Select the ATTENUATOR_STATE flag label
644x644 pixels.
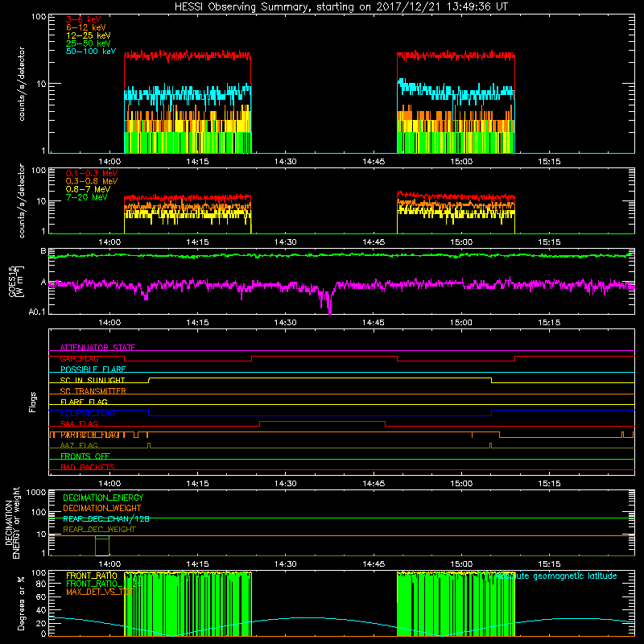(x=97, y=348)
